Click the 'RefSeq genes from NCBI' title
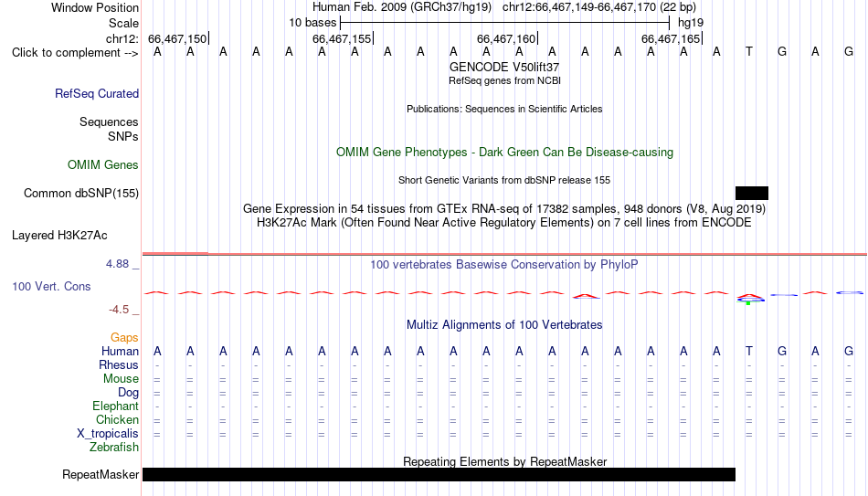Screen dimensions: 868x496 pos(504,80)
